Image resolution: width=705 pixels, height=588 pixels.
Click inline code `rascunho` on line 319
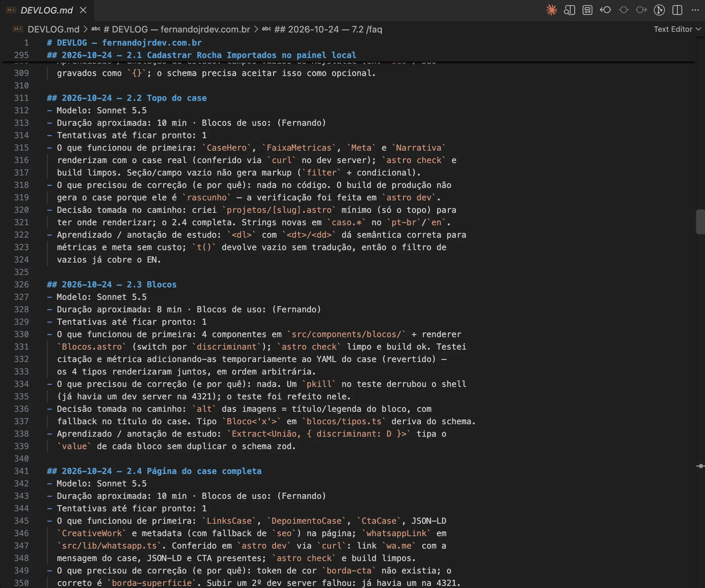point(207,198)
